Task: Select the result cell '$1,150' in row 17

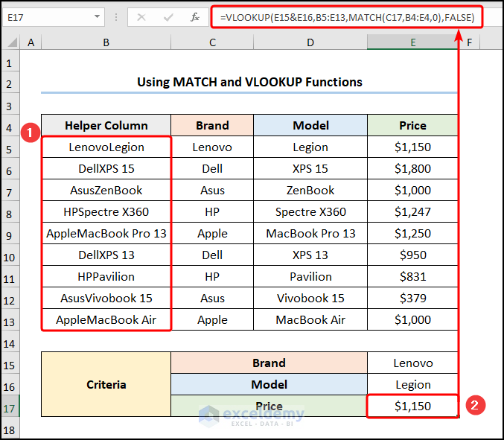Action: pyautogui.click(x=412, y=406)
